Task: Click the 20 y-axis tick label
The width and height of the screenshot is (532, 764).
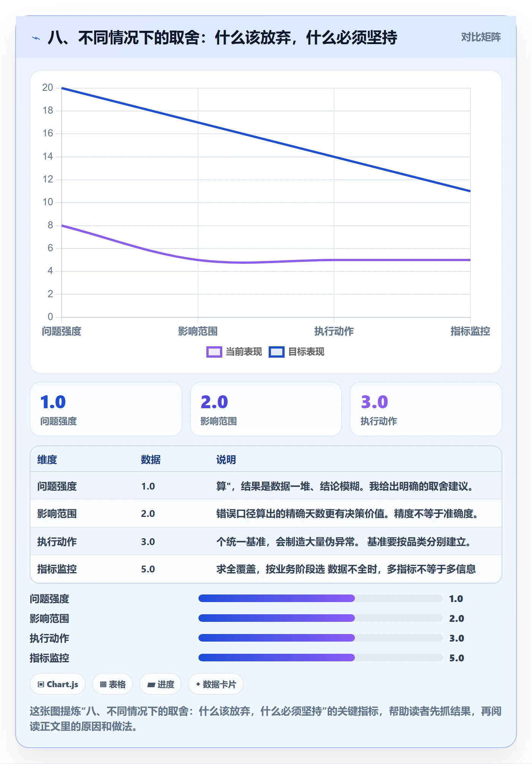Action: click(x=47, y=88)
